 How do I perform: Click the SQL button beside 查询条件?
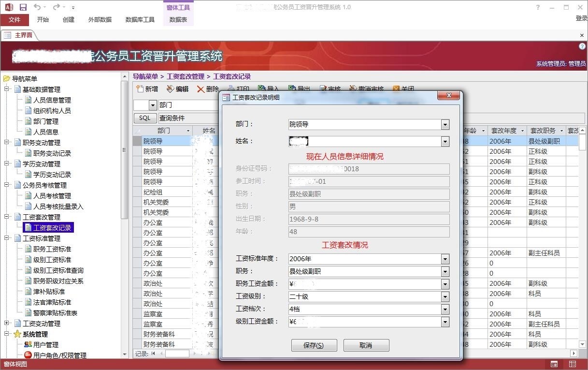[x=144, y=118]
